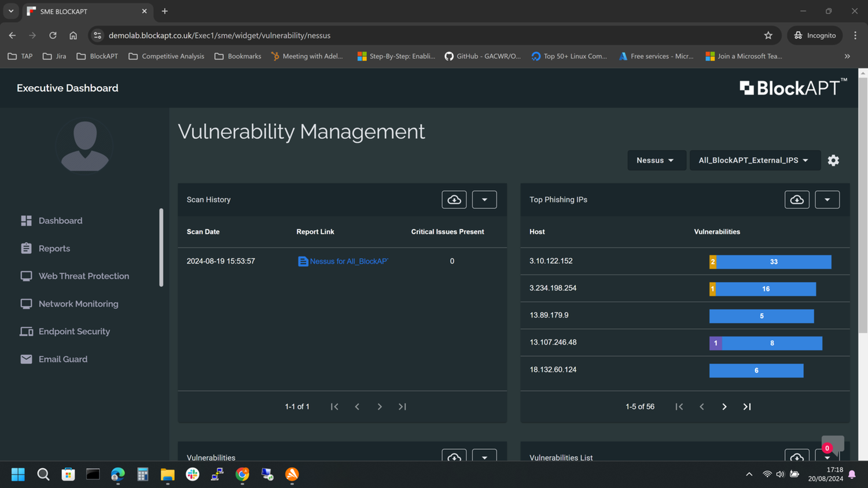Open Windows Start menu
This screenshot has width=868, height=488.
18,474
